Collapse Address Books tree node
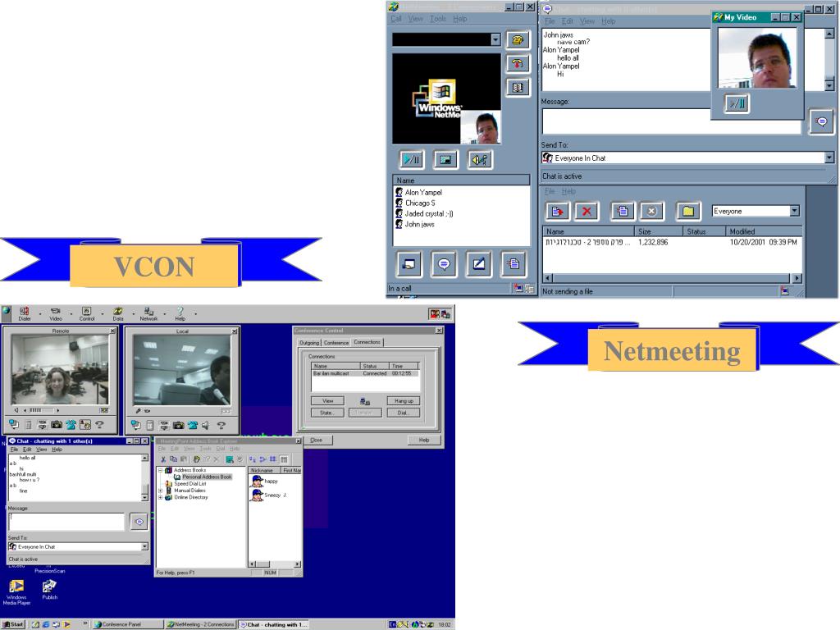This screenshot has height=630, width=840. [160, 470]
